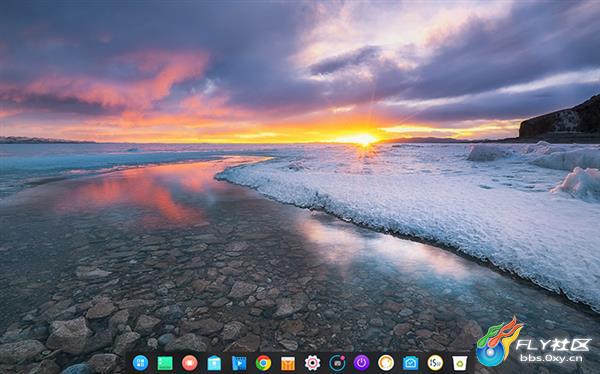Click the FLY community logo watermark

click(499, 341)
